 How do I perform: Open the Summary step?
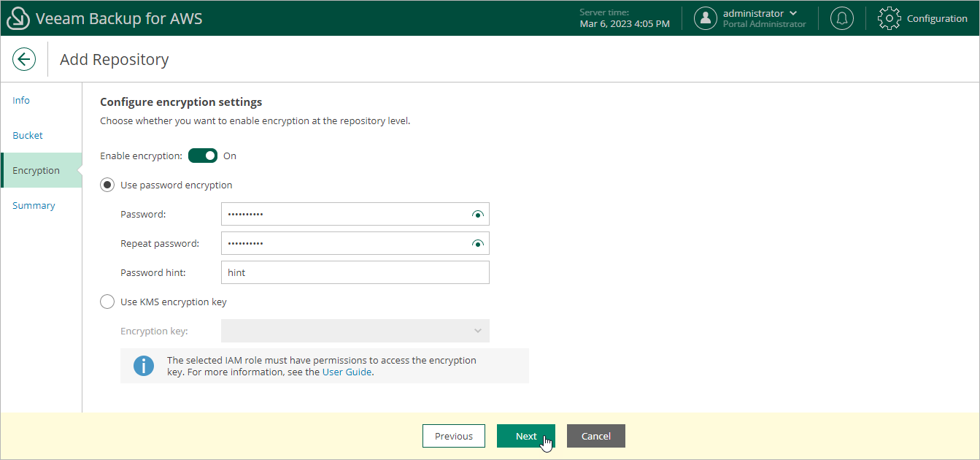34,205
